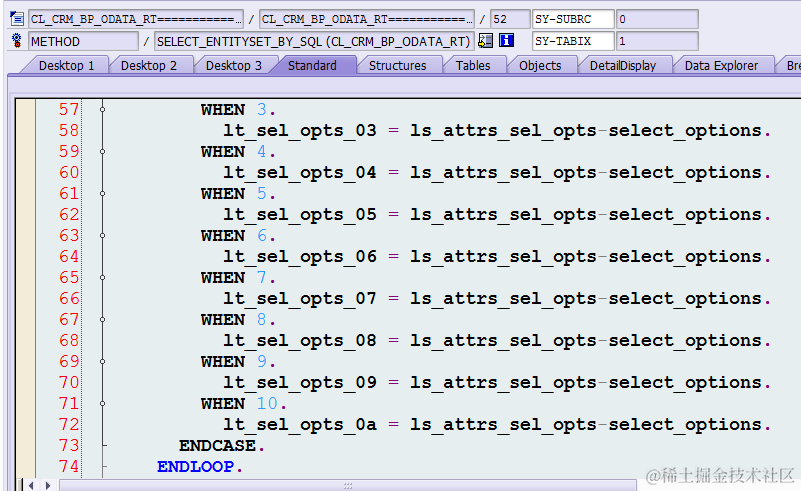This screenshot has height=491, width=801.
Task: Click the second CL_CRM_BP_ODATA_RT include field
Action: [x=367, y=19]
